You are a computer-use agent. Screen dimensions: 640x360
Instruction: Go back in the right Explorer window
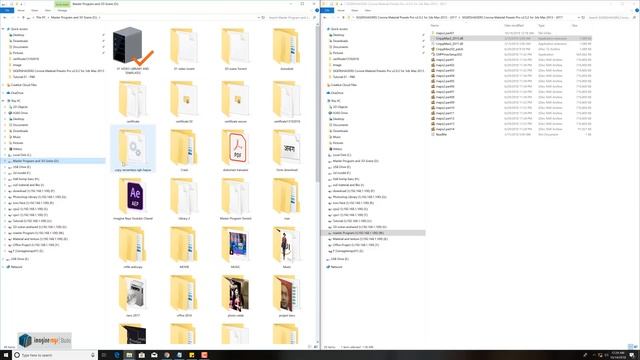(x=325, y=18)
